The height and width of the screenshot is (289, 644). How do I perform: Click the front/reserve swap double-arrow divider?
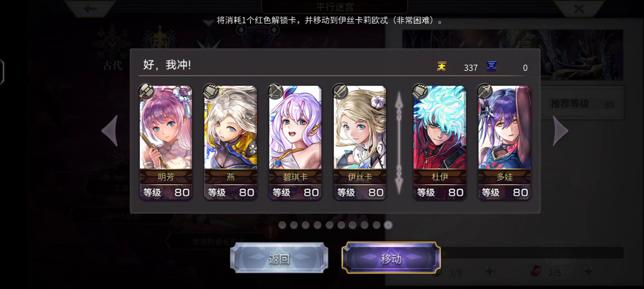(x=399, y=143)
